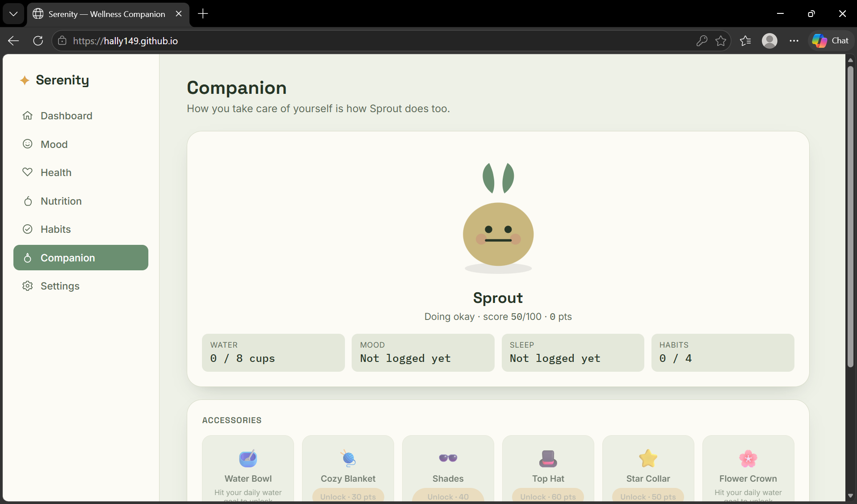Viewport: 857px width, 504px height.
Task: Unlock Top Hat for 60 pts
Action: pos(548,496)
